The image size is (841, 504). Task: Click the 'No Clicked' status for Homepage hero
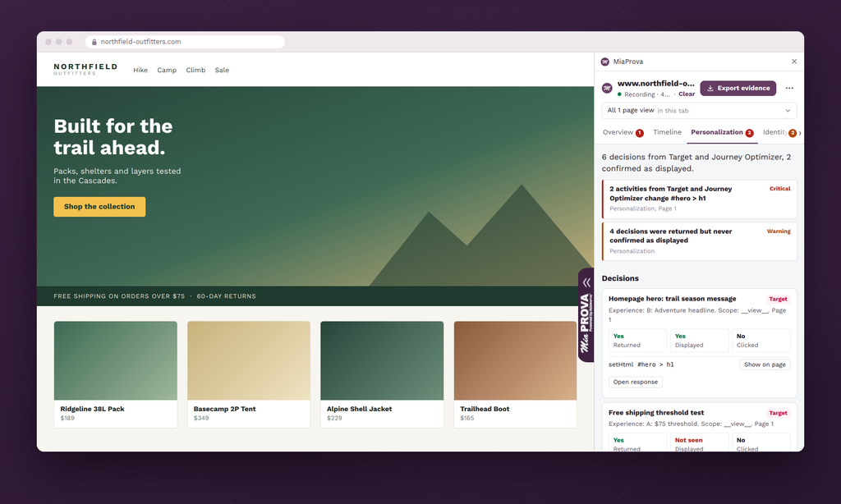click(x=761, y=341)
